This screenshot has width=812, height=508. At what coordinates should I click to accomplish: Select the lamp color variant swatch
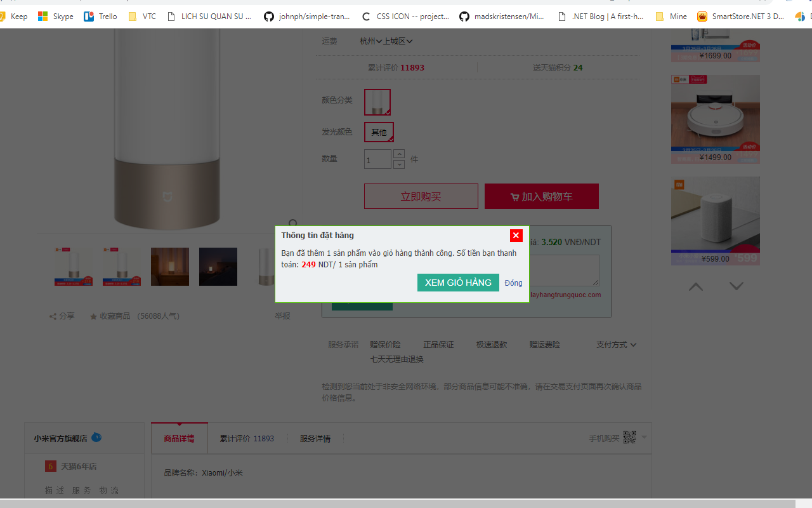(x=377, y=102)
